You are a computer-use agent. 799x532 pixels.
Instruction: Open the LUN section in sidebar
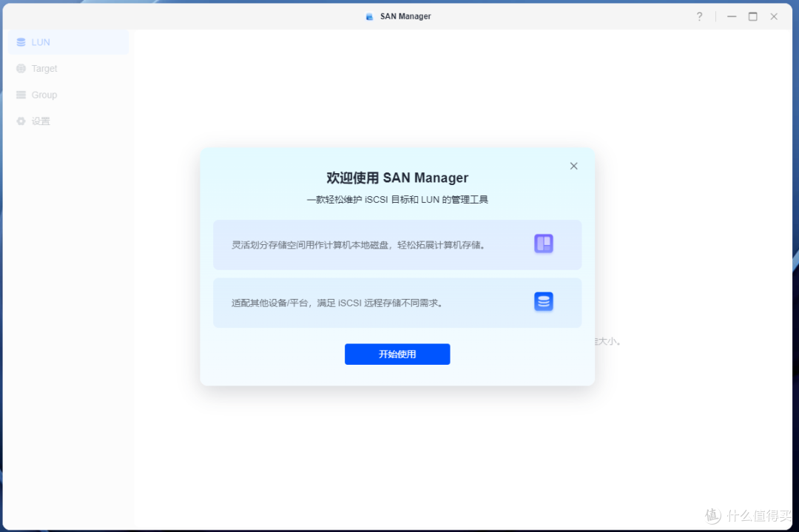(x=68, y=42)
